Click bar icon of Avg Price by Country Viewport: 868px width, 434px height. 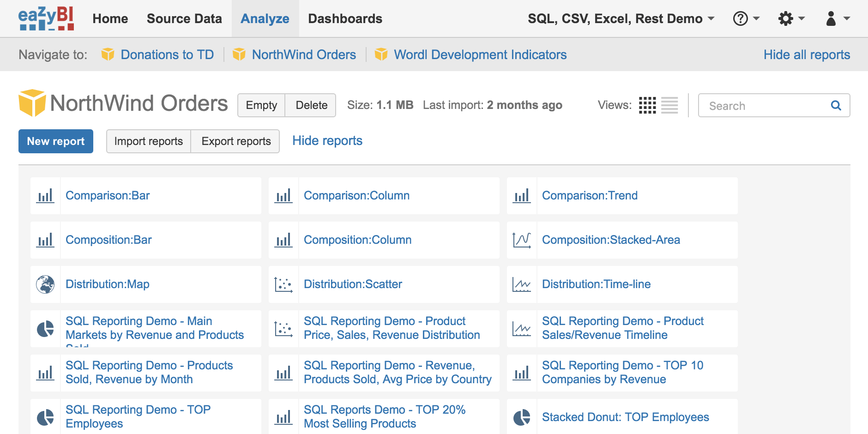pos(283,373)
